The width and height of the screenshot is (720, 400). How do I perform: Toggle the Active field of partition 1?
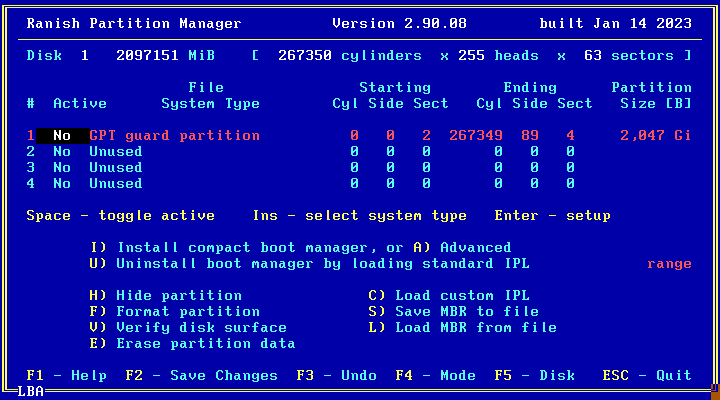pos(62,136)
